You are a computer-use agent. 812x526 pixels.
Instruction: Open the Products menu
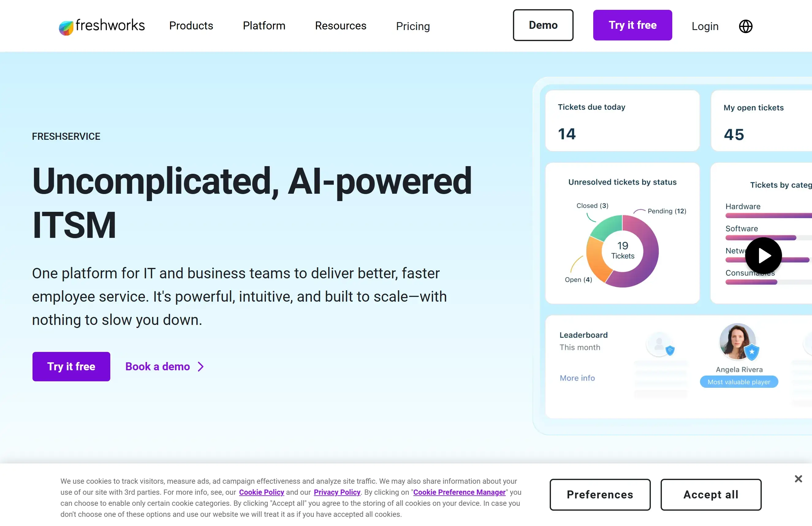click(191, 26)
